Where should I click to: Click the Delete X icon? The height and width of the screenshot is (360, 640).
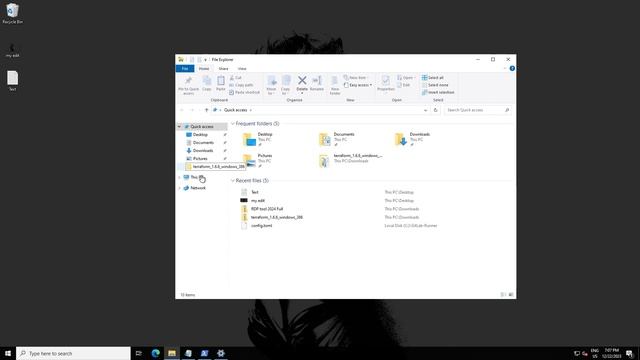coord(302,80)
